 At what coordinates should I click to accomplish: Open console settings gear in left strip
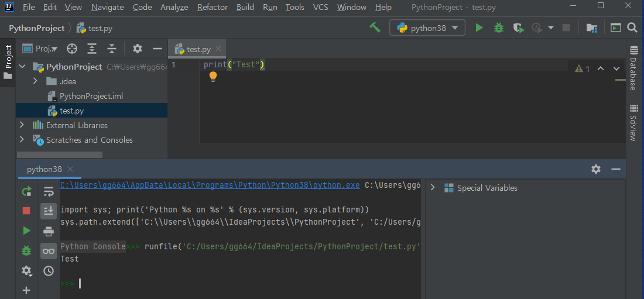click(26, 271)
